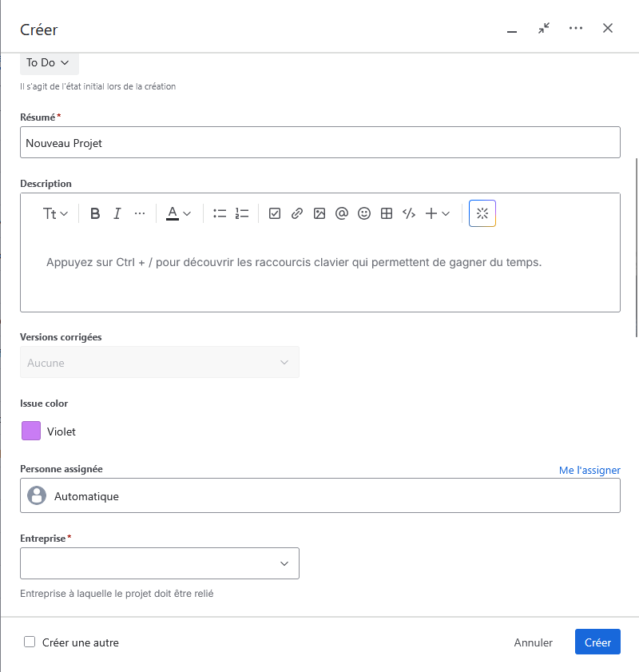Screen dimensions: 639x672
Task: Expand the Entreprise dropdown
Action: [x=160, y=563]
